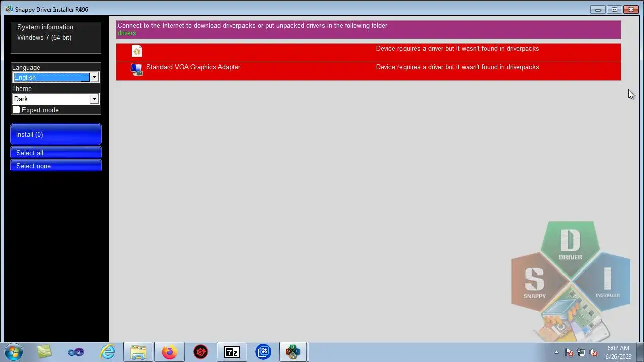Minimize the Snappy Driver Installer window
Image resolution: width=644 pixels, height=362 pixels.
tap(598, 9)
